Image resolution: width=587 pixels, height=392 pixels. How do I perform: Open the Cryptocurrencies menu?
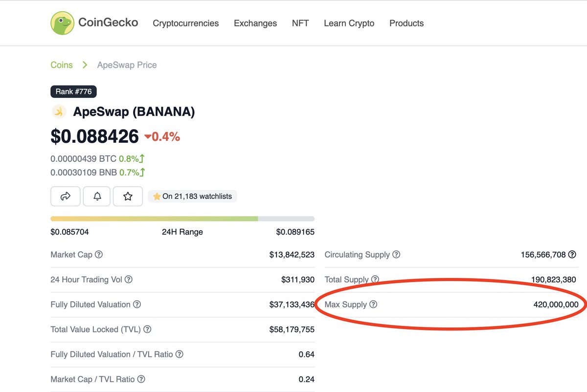click(186, 23)
